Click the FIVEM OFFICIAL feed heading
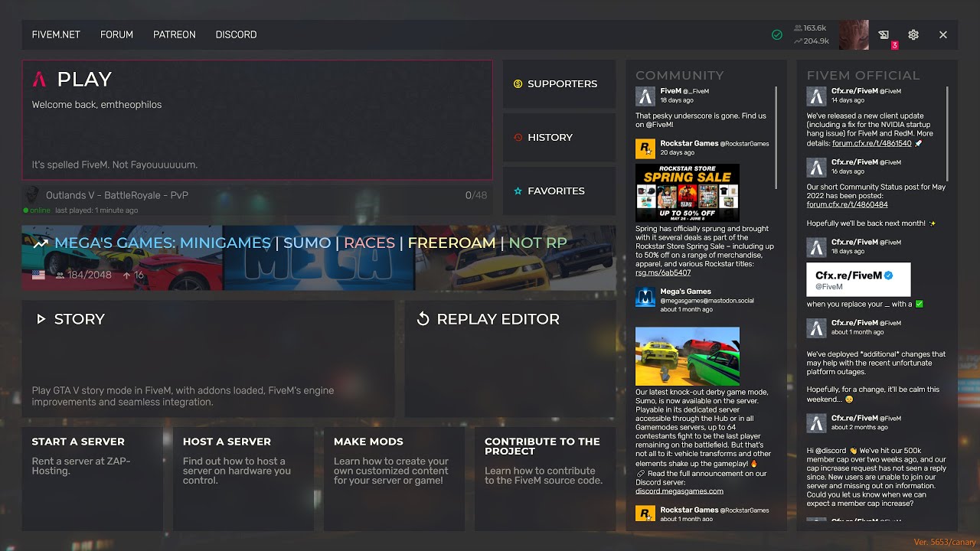 coord(864,75)
